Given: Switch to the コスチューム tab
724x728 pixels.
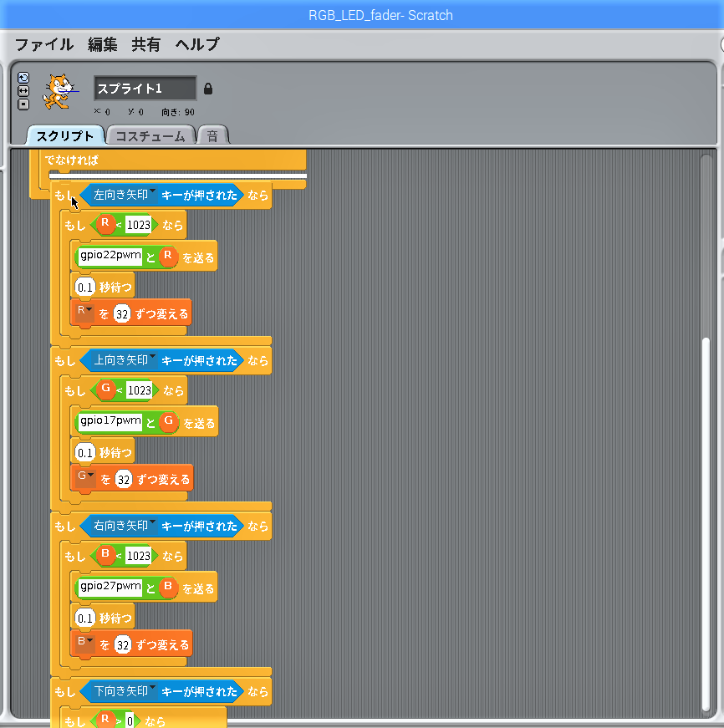Looking at the screenshot, I should pos(150,135).
